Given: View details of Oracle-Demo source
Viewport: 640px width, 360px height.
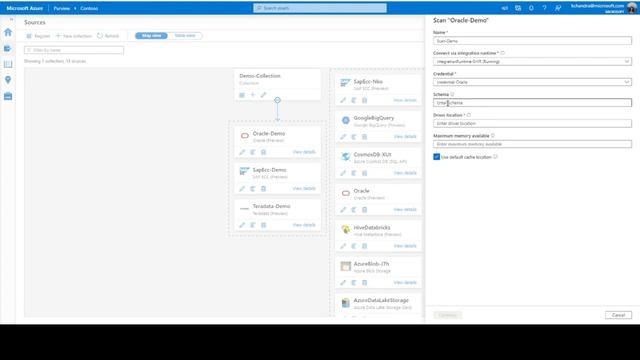Looking at the screenshot, I should [304, 152].
